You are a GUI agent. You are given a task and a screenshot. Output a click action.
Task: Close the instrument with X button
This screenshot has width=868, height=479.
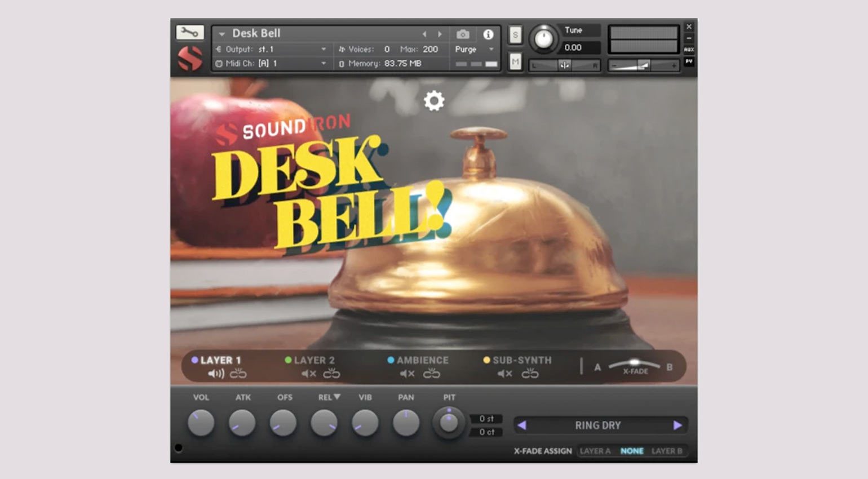pyautogui.click(x=689, y=26)
